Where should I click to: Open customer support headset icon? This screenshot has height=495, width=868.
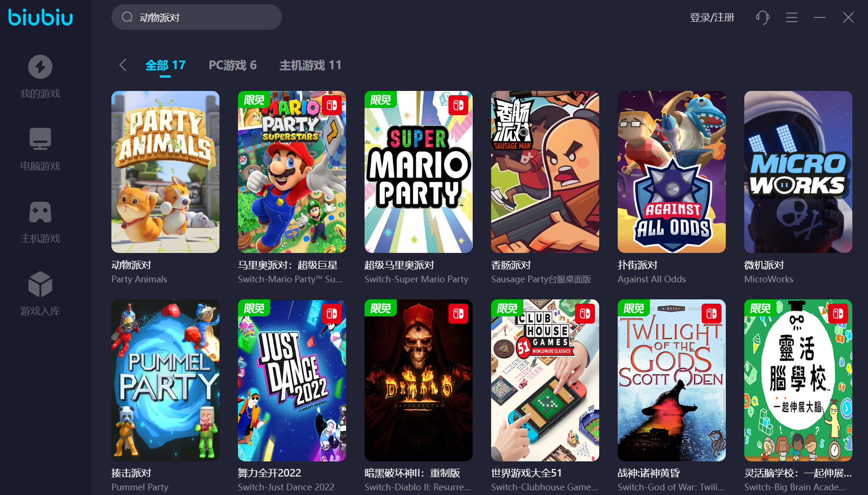762,18
